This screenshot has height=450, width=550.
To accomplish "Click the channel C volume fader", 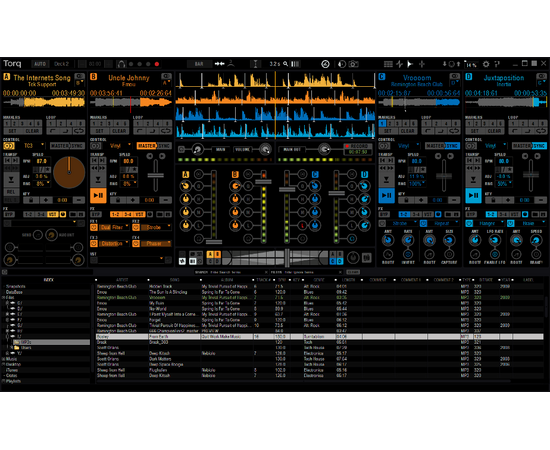I will (287, 190).
